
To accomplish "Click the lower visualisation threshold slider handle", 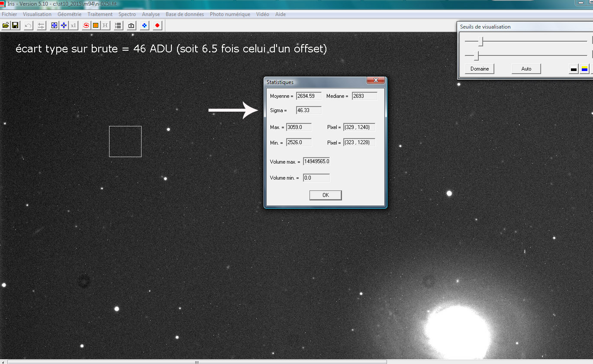I will [477, 55].
